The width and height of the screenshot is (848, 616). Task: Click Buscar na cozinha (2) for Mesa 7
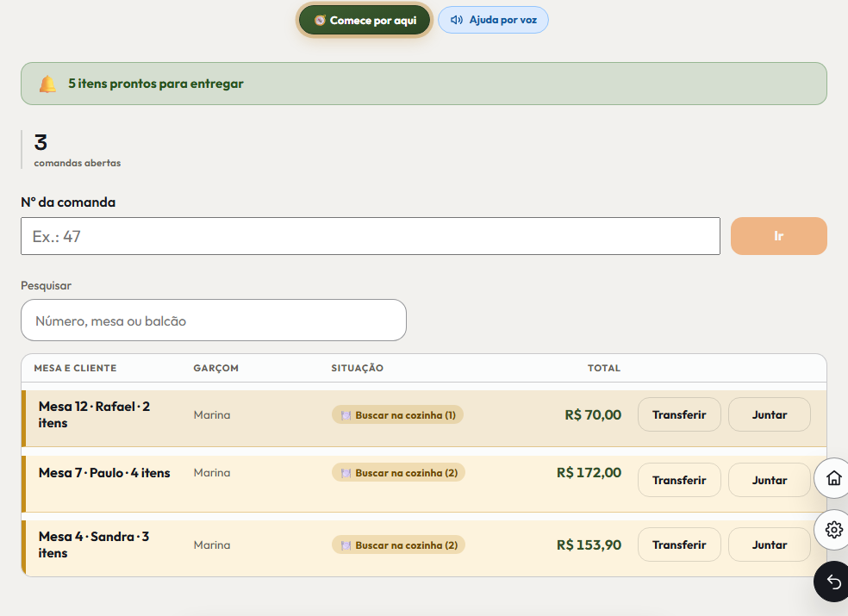(399, 473)
